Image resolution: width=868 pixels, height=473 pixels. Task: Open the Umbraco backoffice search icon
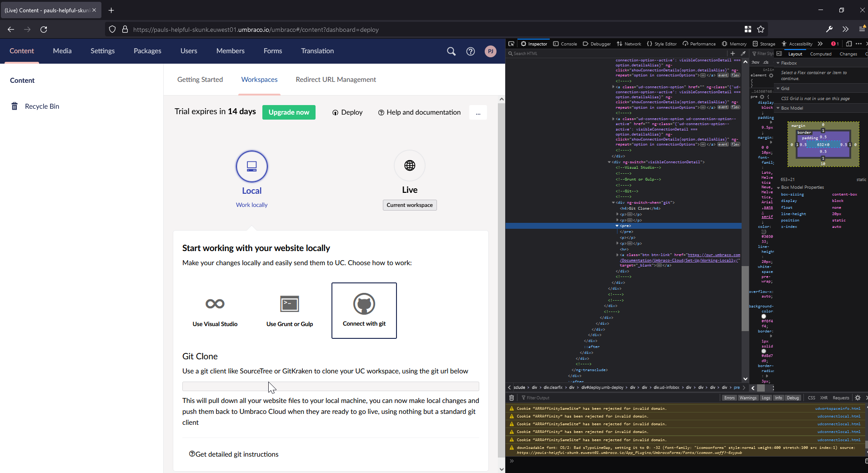click(451, 51)
